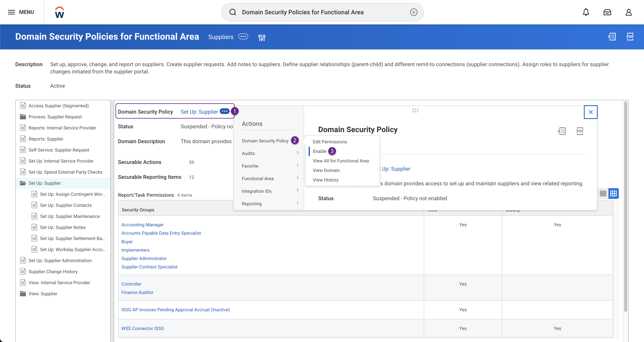Viewport: 644px width, 342px height.
Task: Export the page to PDF from the blue header
Action: tap(630, 37)
